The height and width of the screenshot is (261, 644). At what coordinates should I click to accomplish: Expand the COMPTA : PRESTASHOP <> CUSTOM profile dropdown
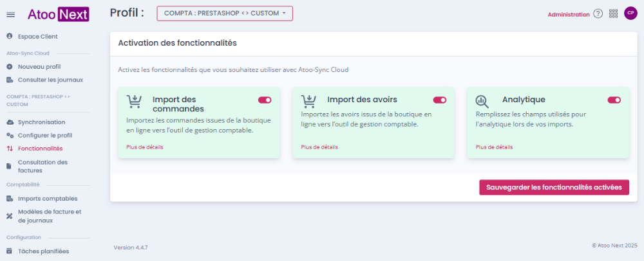pyautogui.click(x=225, y=13)
